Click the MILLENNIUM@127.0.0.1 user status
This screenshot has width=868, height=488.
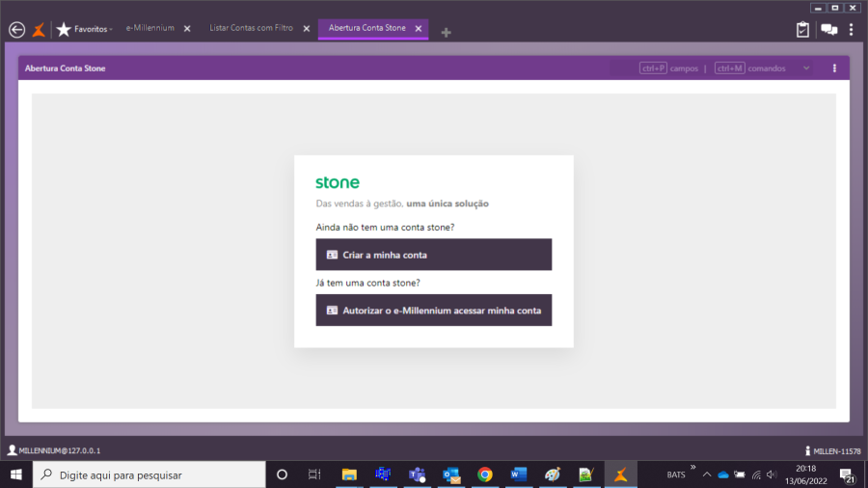tap(54, 450)
